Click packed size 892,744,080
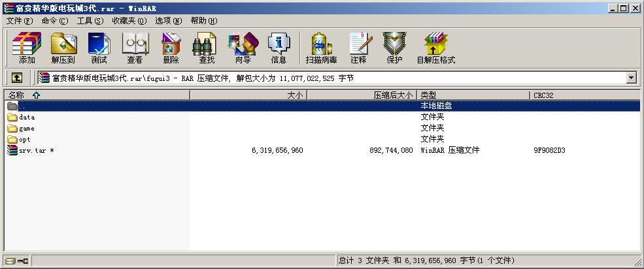Screen dimensions: 644x269 (x=391, y=150)
